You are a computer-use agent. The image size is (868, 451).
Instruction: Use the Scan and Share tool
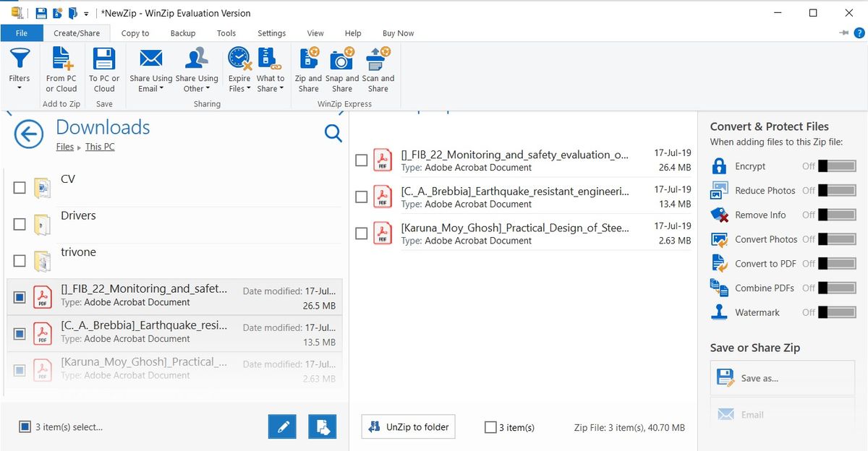(x=378, y=69)
